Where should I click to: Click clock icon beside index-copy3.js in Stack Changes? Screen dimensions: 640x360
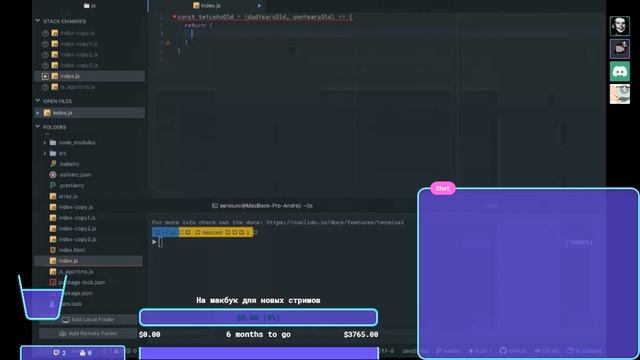[x=45, y=65]
